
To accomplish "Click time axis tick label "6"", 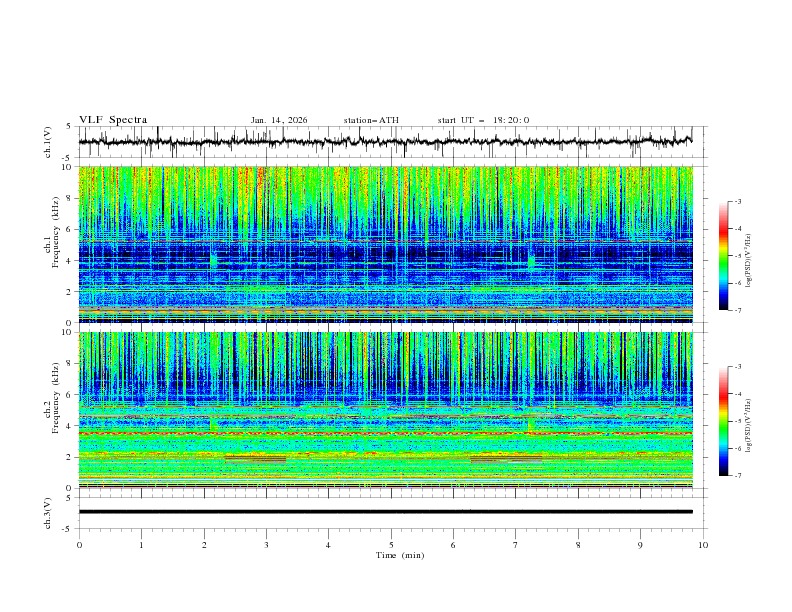I will click(453, 545).
